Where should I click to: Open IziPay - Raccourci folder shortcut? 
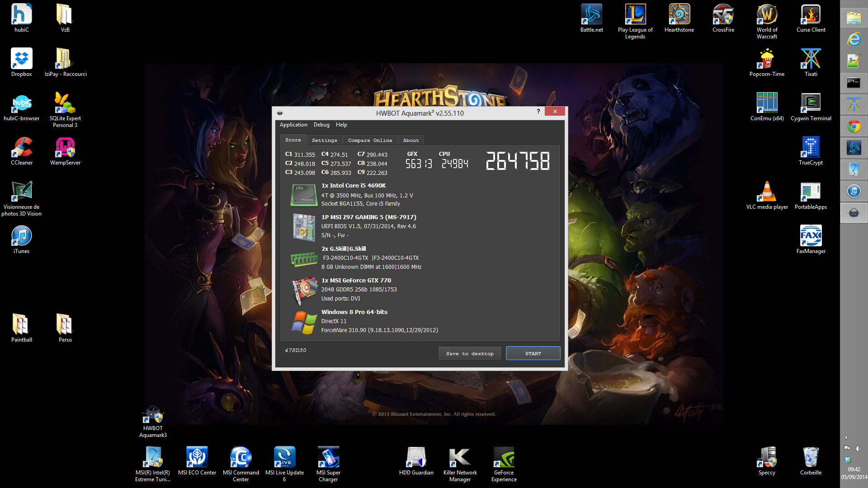(x=65, y=62)
